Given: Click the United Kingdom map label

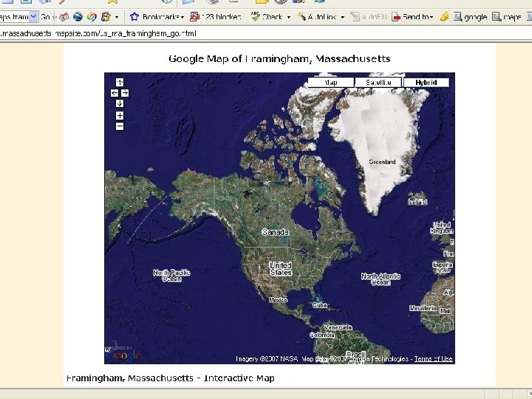Looking at the screenshot, I should pyautogui.click(x=442, y=228).
